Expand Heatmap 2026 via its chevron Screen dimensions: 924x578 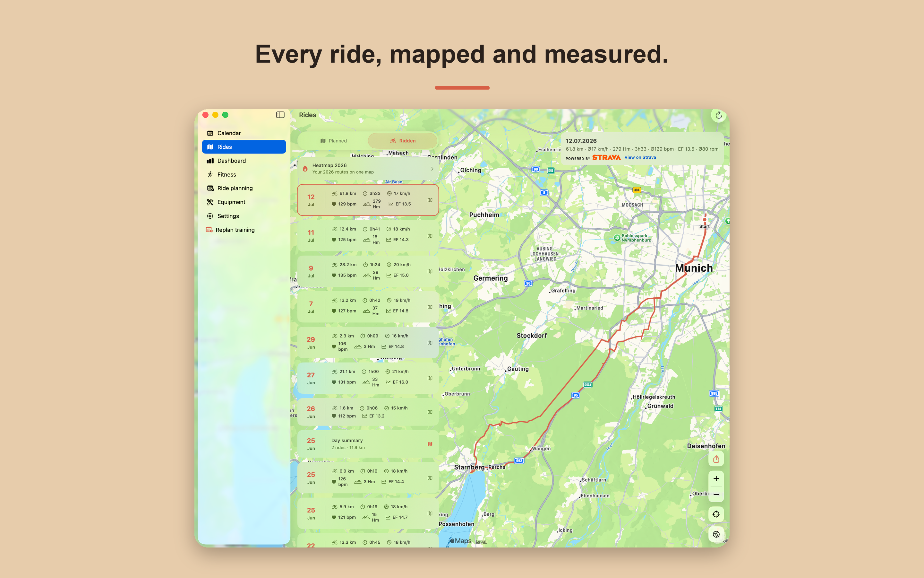pos(432,169)
